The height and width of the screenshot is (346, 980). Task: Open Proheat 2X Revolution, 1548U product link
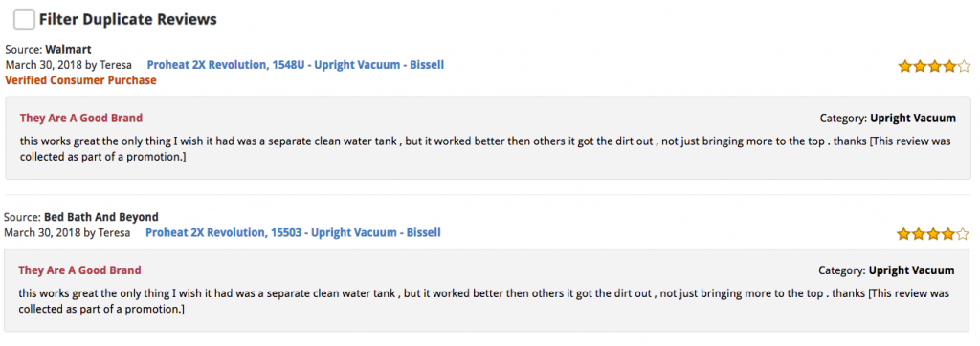(296, 65)
